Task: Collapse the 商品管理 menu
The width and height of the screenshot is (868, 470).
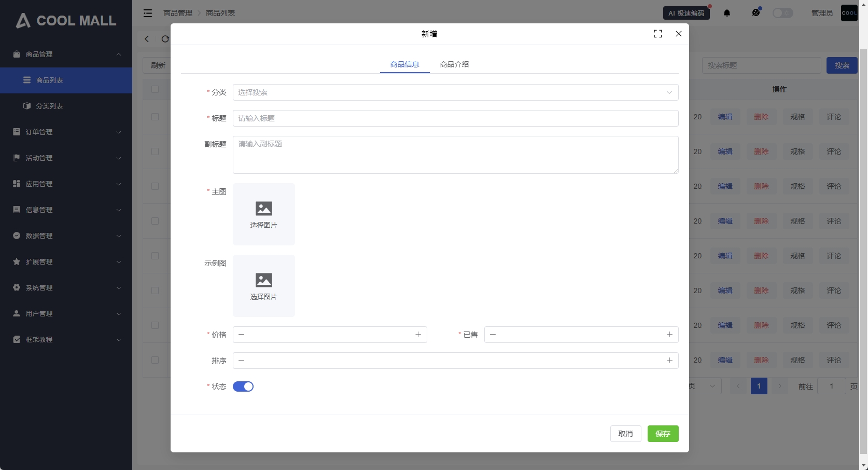Action: (x=66, y=54)
